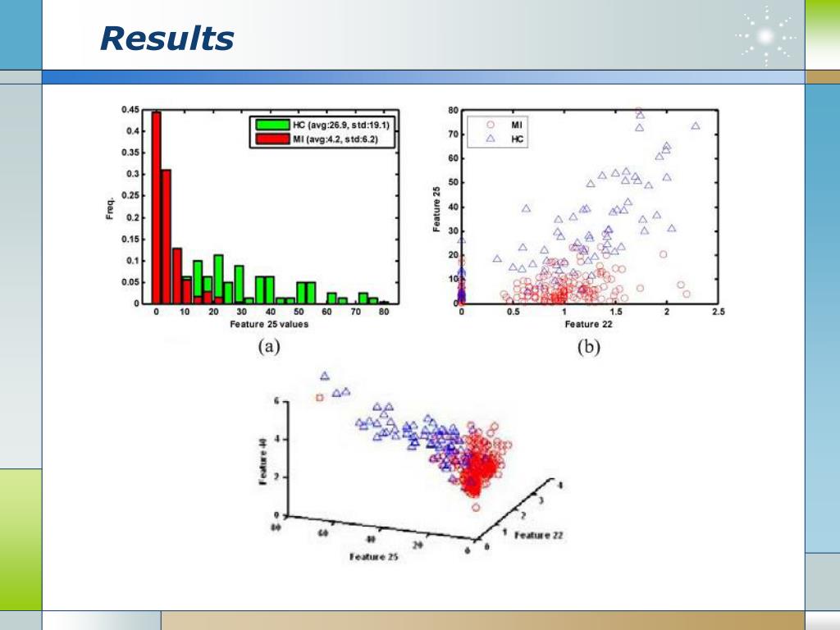
Task: Click the '0.45' tick on the histogram y-axis
Action: click(130, 109)
